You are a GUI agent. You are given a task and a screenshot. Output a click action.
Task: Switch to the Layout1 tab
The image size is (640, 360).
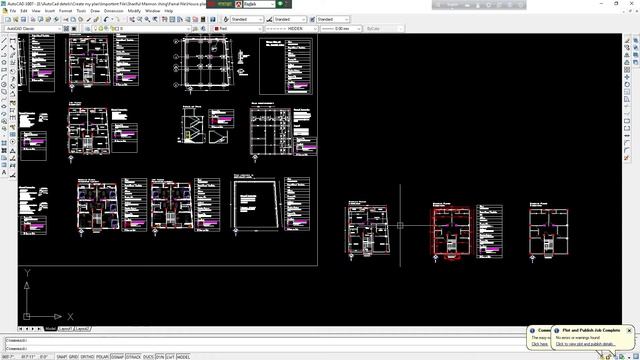click(65, 329)
